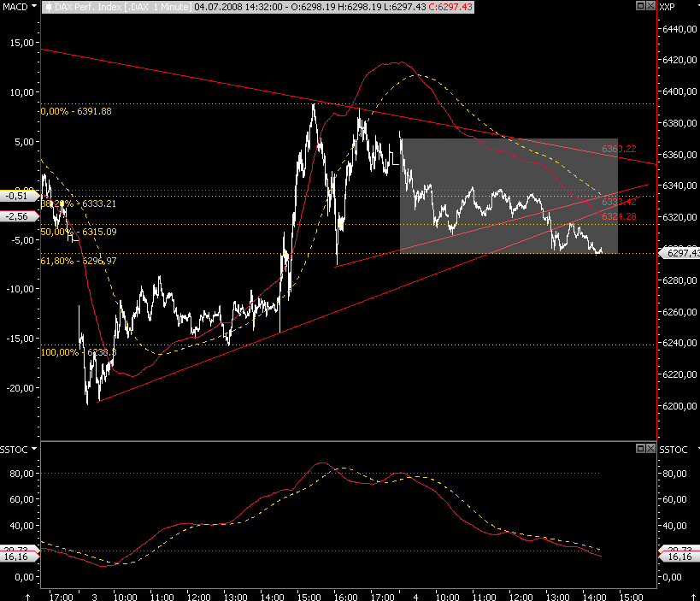Click the -2,56 MACD signal marker
700x601 pixels.
pos(19,216)
